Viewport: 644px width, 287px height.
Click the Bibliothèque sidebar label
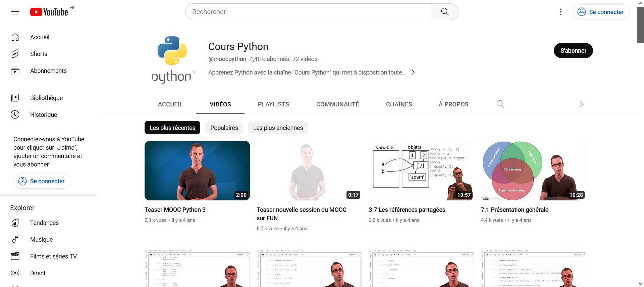[x=46, y=98]
